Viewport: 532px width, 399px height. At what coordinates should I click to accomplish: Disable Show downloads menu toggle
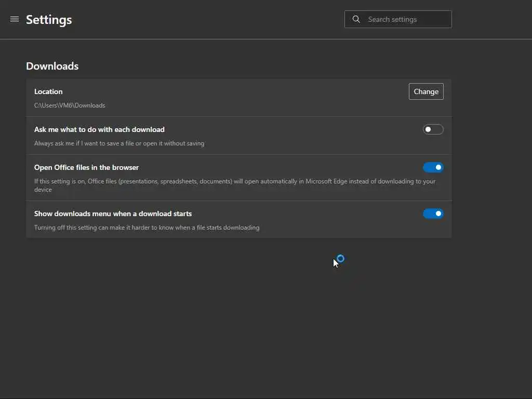[x=433, y=214]
